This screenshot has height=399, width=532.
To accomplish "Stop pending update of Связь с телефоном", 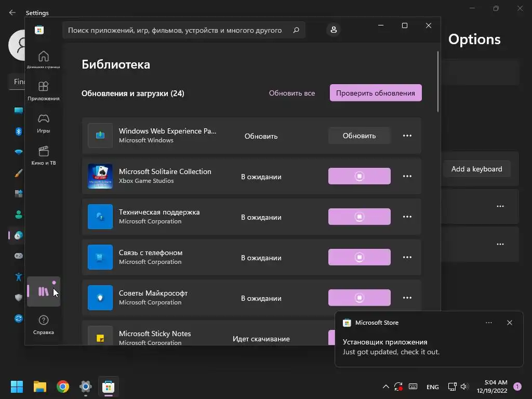I will (x=360, y=257).
